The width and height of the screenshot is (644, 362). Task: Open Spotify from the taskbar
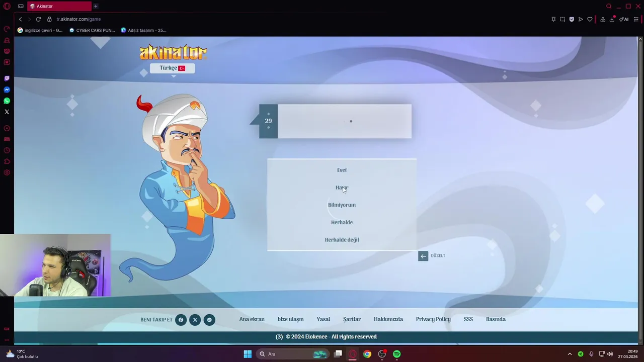click(397, 354)
